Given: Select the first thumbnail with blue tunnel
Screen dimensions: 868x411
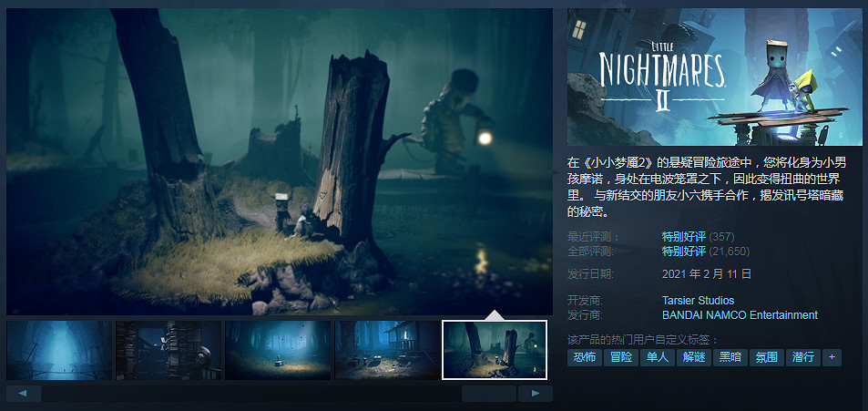Looking at the screenshot, I should [59, 350].
